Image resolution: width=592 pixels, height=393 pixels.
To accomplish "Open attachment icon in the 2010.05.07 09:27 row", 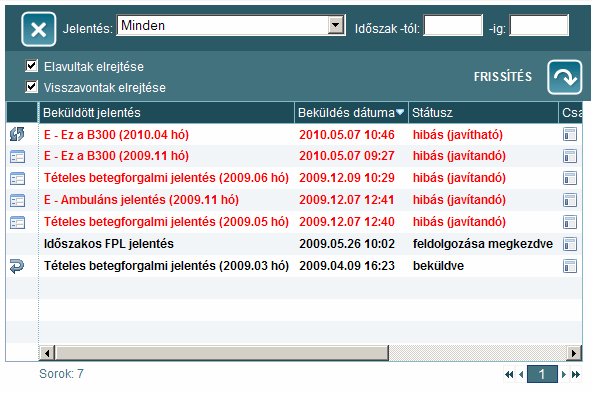I will tap(570, 156).
